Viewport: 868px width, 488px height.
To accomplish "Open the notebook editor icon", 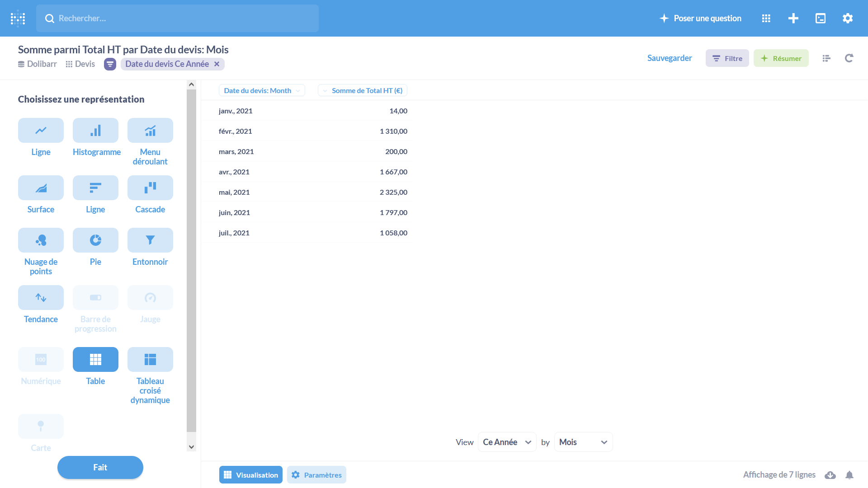I will (826, 58).
